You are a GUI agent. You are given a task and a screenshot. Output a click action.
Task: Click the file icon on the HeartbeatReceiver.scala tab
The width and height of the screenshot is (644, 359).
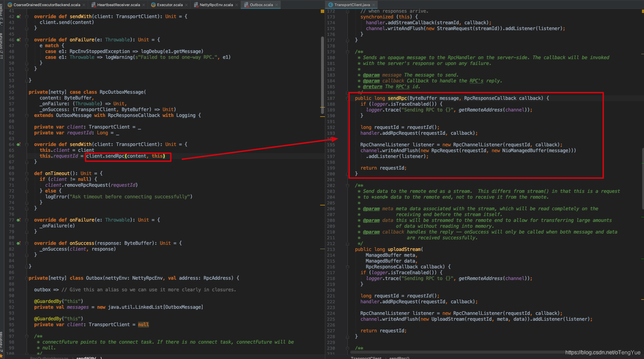tap(94, 5)
